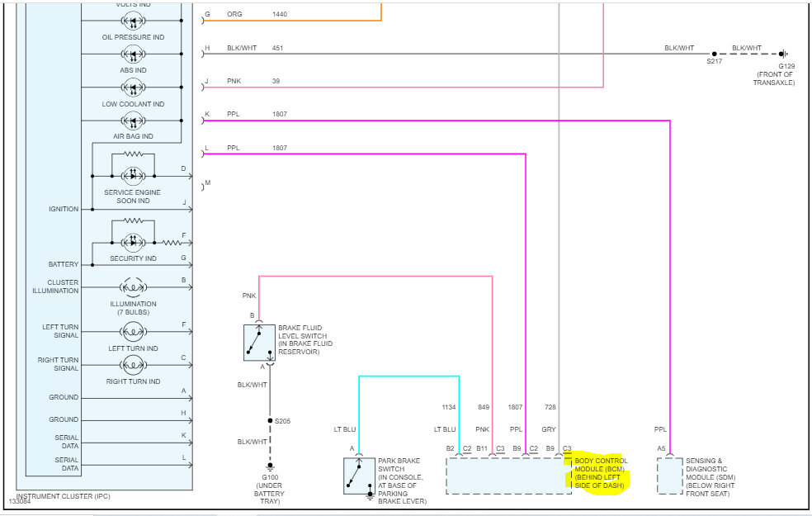812x516 pixels.
Task: Click the S205 splice dot
Action: 270,421
